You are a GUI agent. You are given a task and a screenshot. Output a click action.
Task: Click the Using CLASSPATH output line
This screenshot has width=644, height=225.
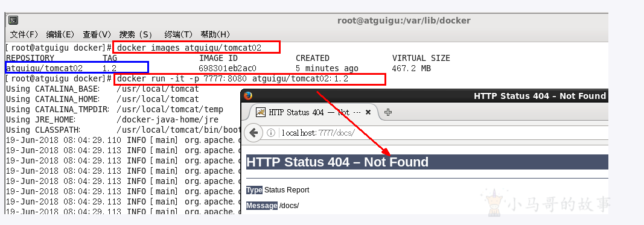(x=123, y=130)
